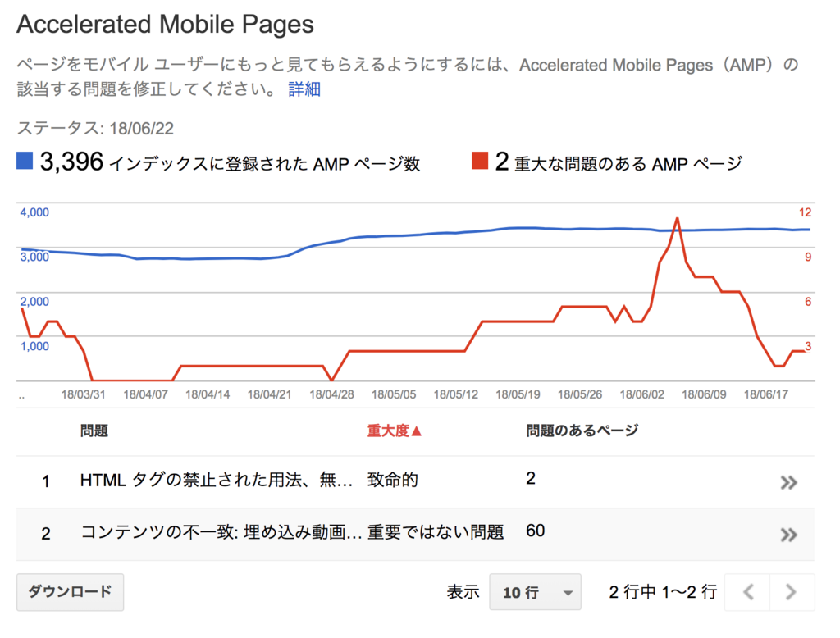
Task: Sort by 重大度 column header
Action: pos(395,431)
